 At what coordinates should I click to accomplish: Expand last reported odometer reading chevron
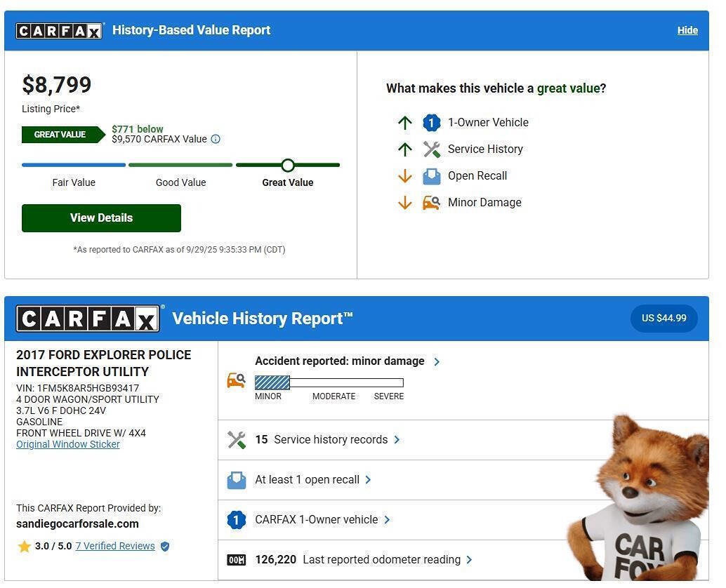coord(469,560)
